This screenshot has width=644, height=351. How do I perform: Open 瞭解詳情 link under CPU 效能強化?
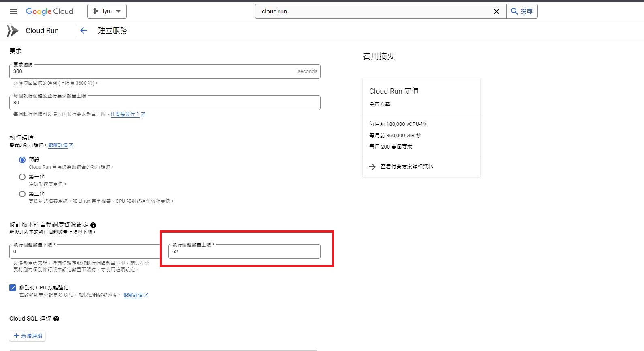tap(135, 295)
